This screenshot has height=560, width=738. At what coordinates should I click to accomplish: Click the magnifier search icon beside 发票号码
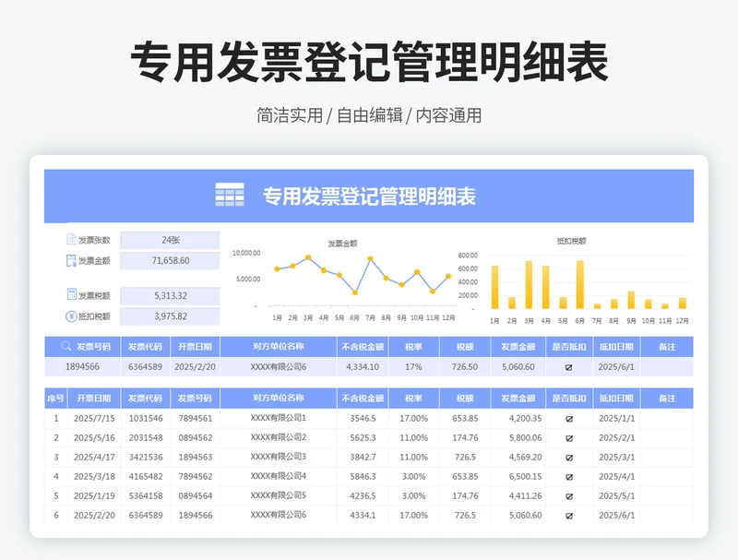tap(65, 346)
